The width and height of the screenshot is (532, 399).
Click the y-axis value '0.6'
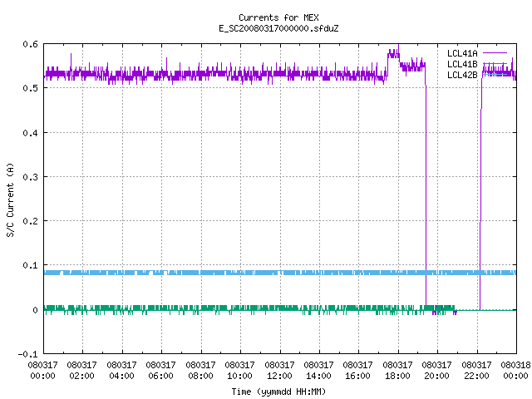click(x=30, y=44)
